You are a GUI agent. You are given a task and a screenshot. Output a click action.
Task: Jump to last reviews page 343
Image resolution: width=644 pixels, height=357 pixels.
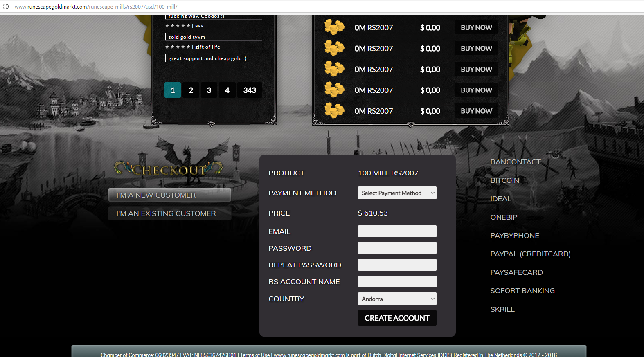[250, 90]
